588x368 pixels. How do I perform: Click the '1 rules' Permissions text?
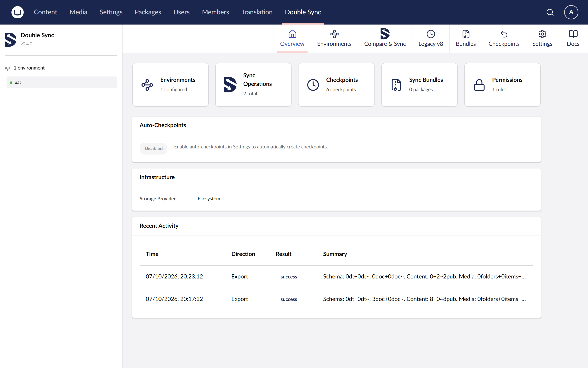pos(499,89)
